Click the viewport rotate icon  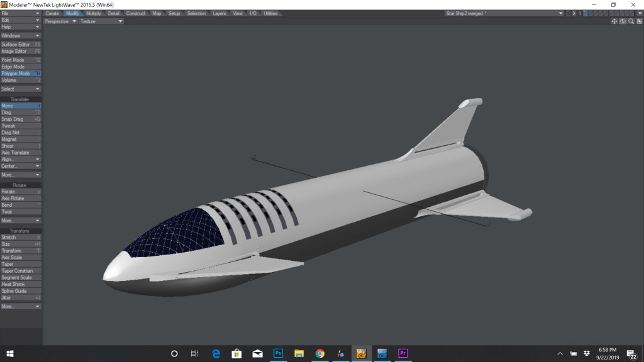point(623,21)
